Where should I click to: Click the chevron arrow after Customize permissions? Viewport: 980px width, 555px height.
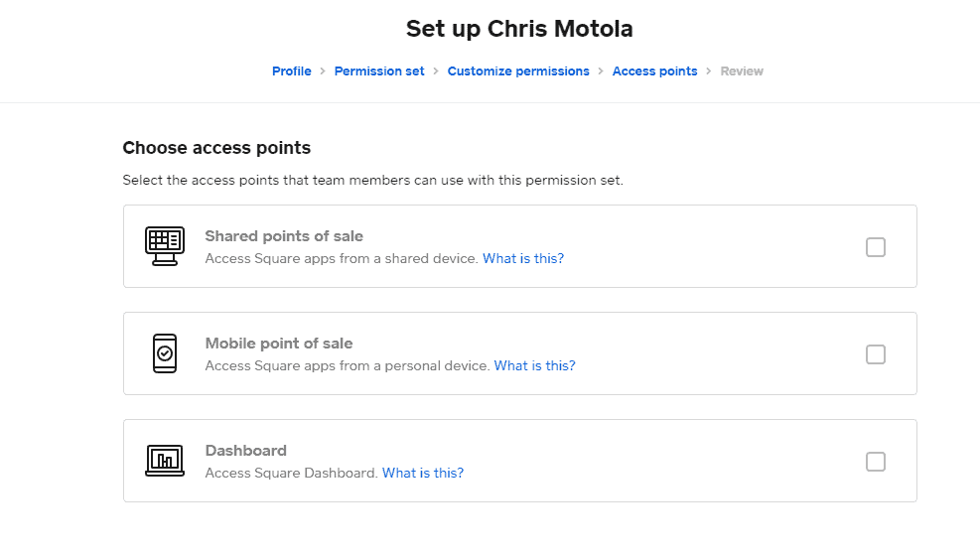click(601, 71)
